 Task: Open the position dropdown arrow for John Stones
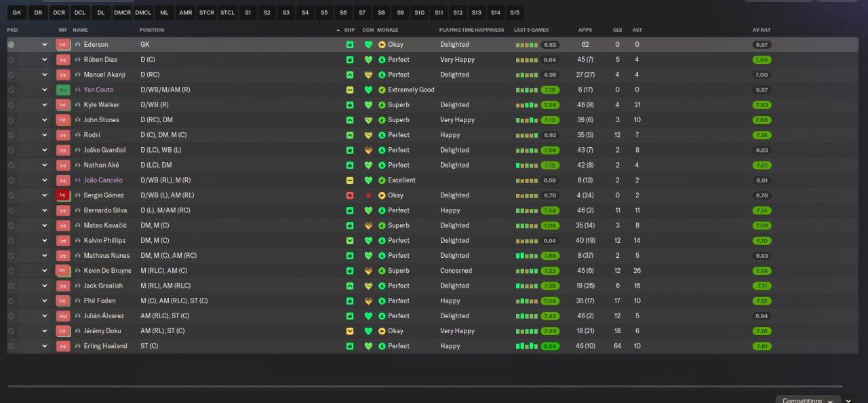coord(45,120)
